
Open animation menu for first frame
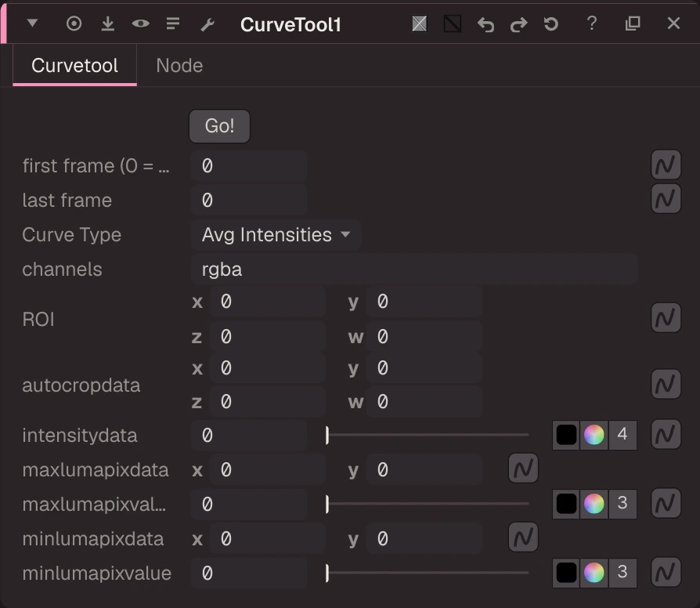coord(666,165)
